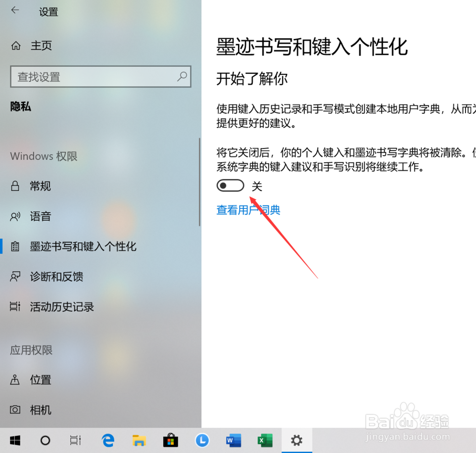Click the 隐私 category heading
This screenshot has width=476, height=453.
(x=20, y=107)
